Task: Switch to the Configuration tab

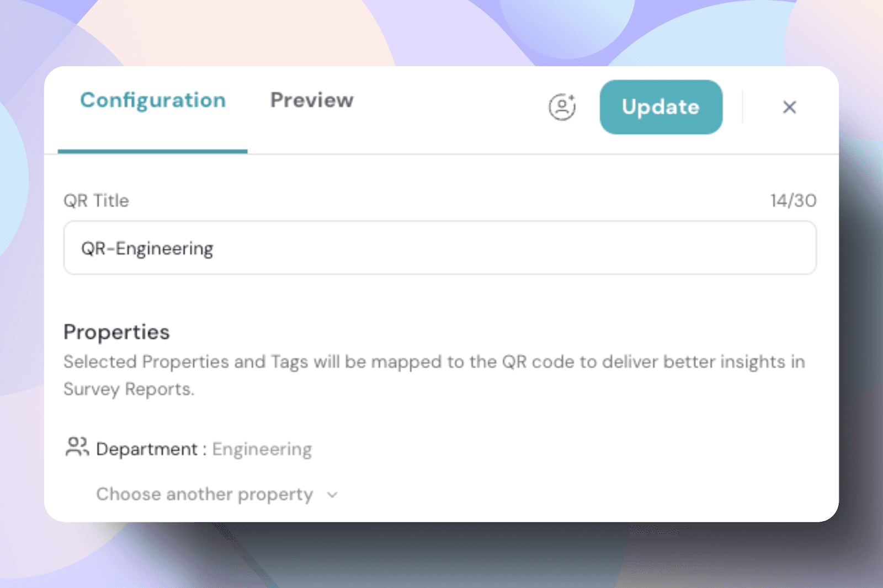Action: pos(153,100)
